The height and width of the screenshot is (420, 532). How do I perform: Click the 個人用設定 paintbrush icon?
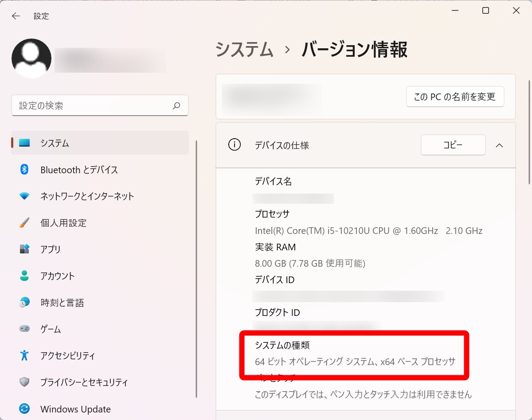24,223
